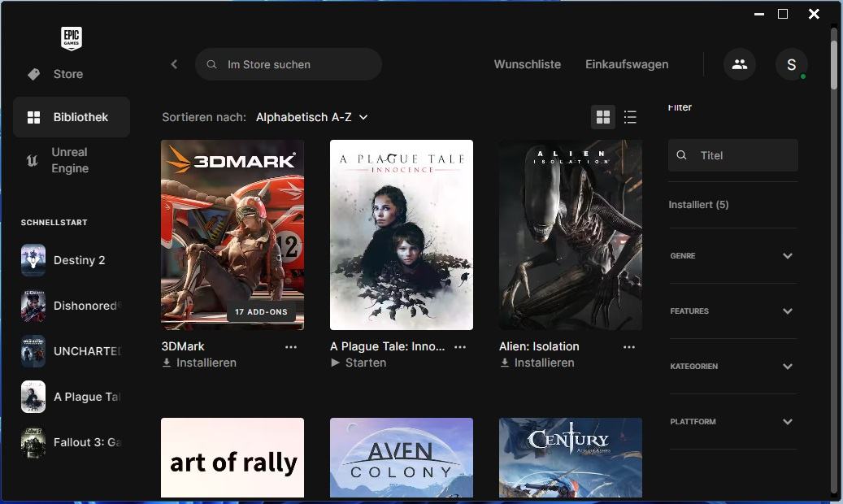Open the Epic Games logo home
Image resolution: width=843 pixels, height=504 pixels.
[71, 39]
